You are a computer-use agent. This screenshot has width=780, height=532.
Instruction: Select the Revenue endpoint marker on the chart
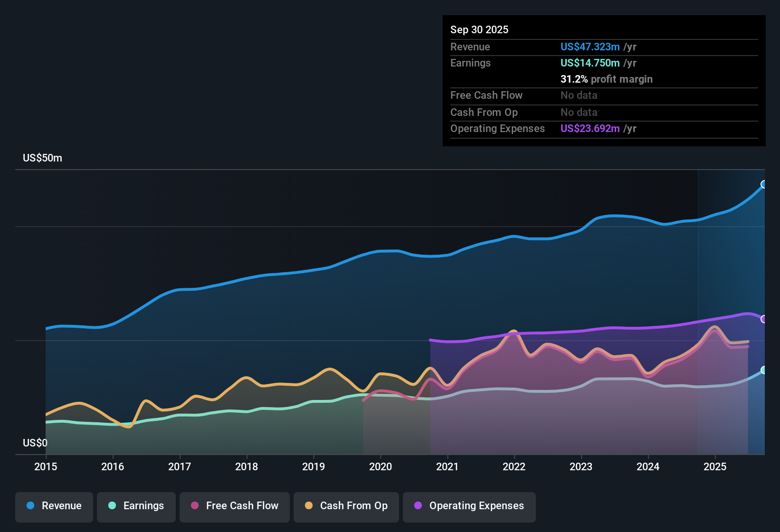[764, 184]
